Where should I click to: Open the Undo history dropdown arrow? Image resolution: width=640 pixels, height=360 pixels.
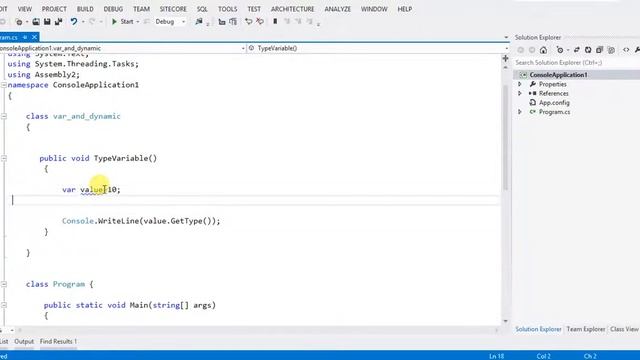(83, 22)
